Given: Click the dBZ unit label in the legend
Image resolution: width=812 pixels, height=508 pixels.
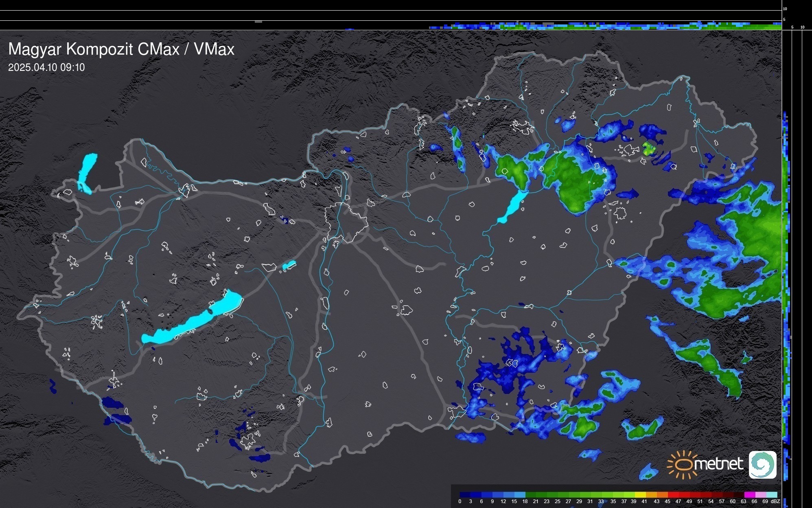Looking at the screenshot, I should click(x=775, y=501).
